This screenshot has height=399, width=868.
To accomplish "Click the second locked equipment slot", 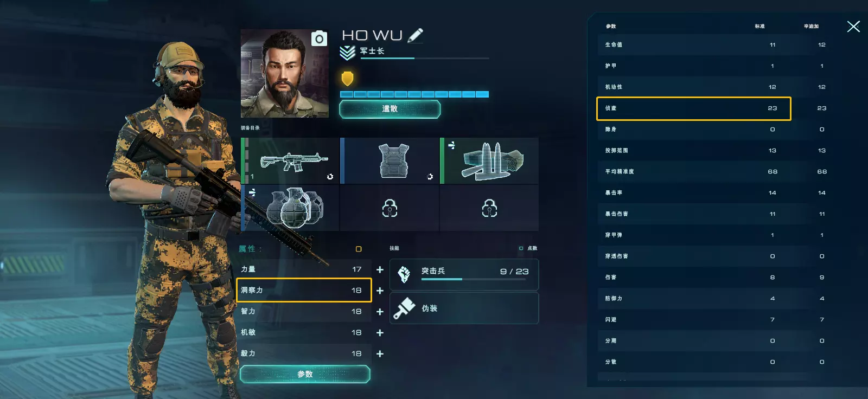I will (x=489, y=208).
